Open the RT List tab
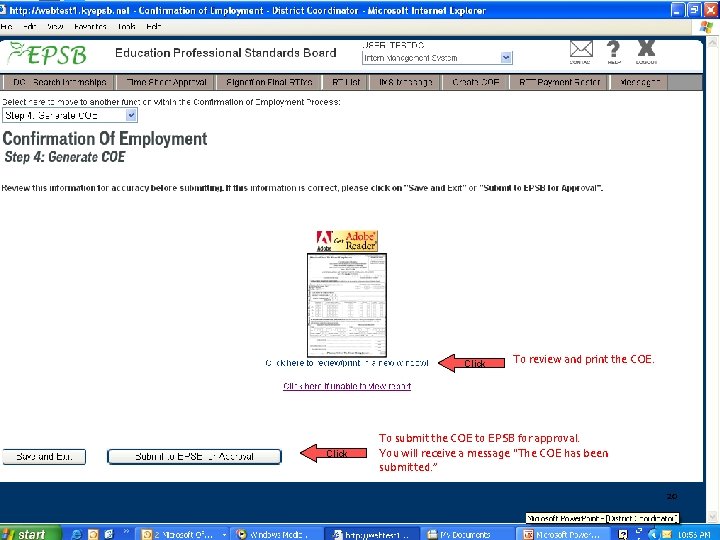Image resolution: width=720 pixels, height=540 pixels. tap(346, 82)
